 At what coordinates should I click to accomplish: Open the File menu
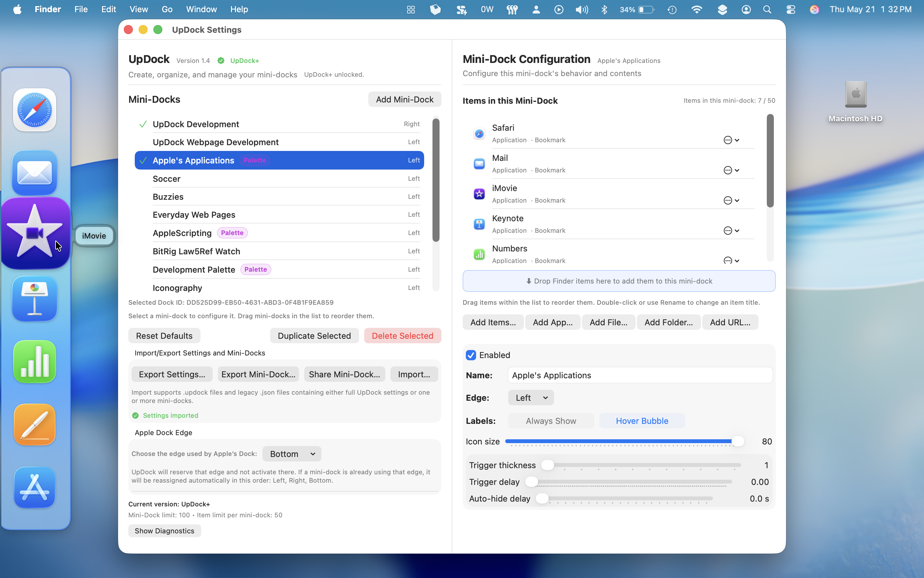[81, 9]
